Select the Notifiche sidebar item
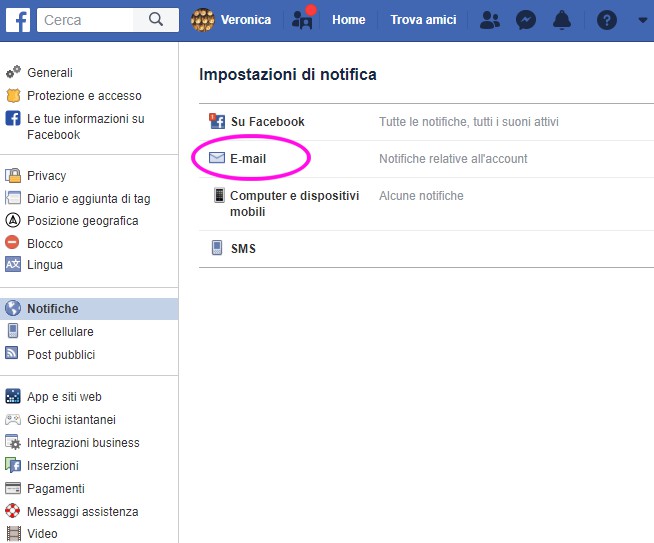 (89, 309)
